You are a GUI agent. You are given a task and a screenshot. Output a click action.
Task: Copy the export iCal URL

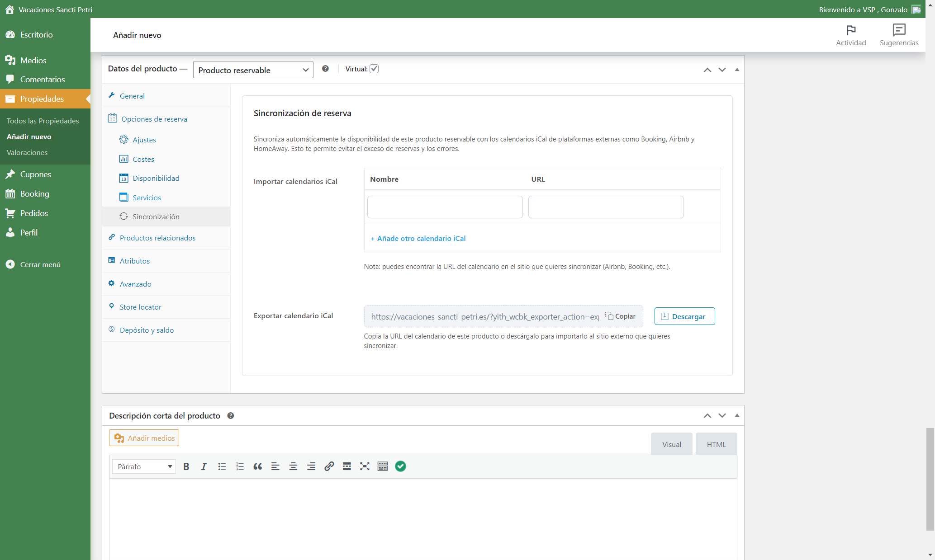(621, 316)
